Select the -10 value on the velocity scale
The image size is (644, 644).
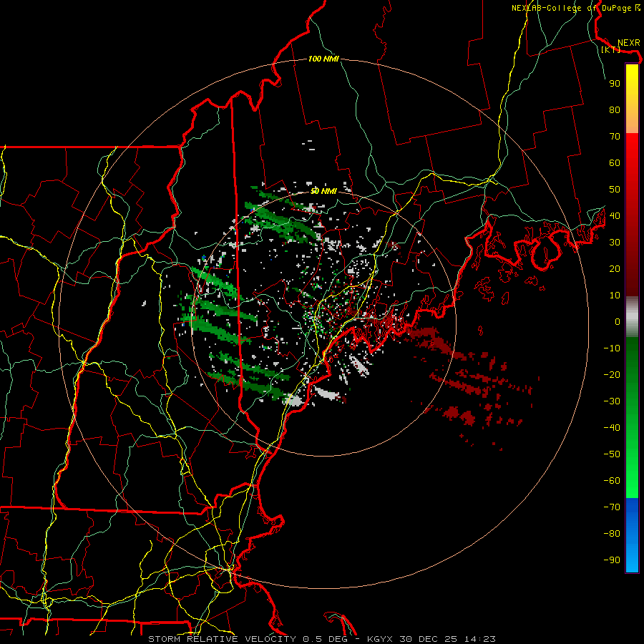coord(612,348)
